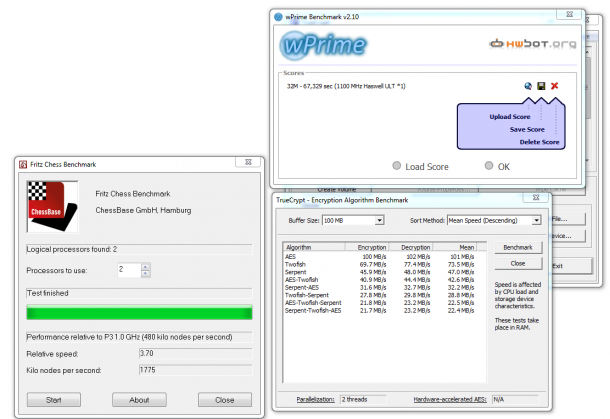Image resolution: width=610 pixels, height=419 pixels.
Task: Click the Upload Score label
Action: pyautogui.click(x=510, y=117)
